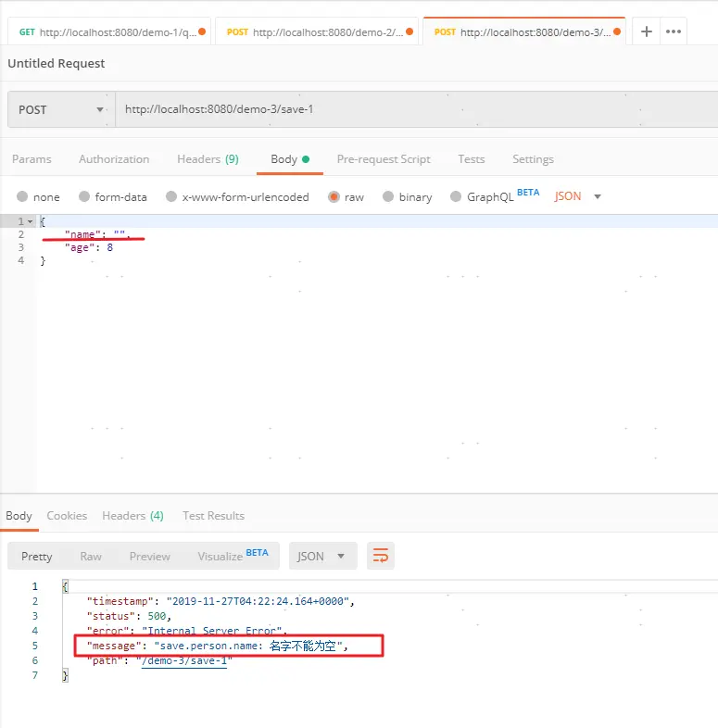Screen dimensions: 718x728
Task: Show the response Body tab
Action: pos(19,516)
